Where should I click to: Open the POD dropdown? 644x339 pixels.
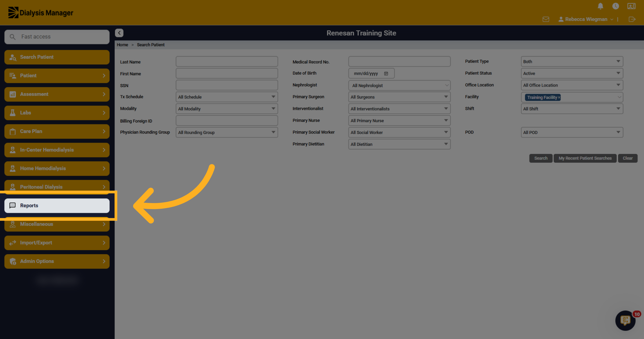572,132
